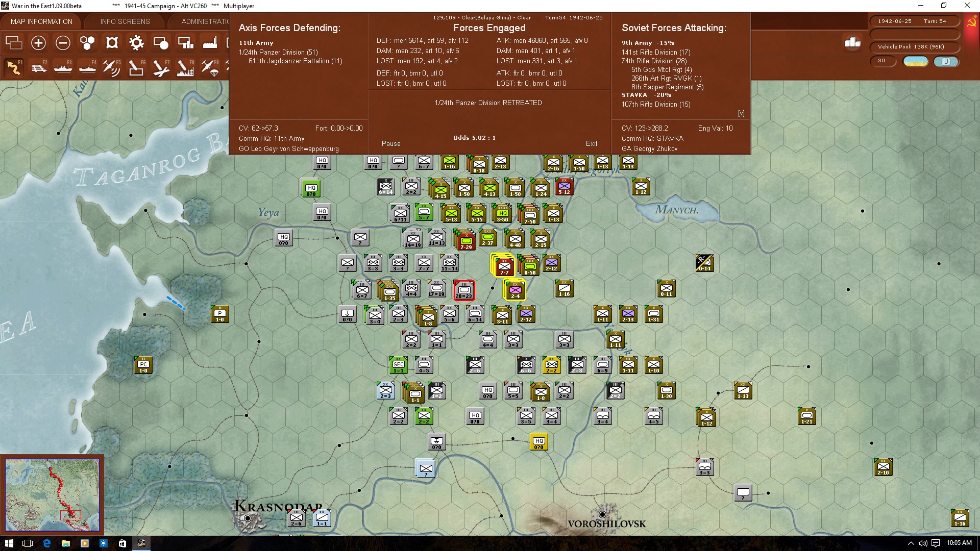This screenshot has height=551, width=980.
Task: Open MAP INFORMATION tab
Action: tap(41, 21)
